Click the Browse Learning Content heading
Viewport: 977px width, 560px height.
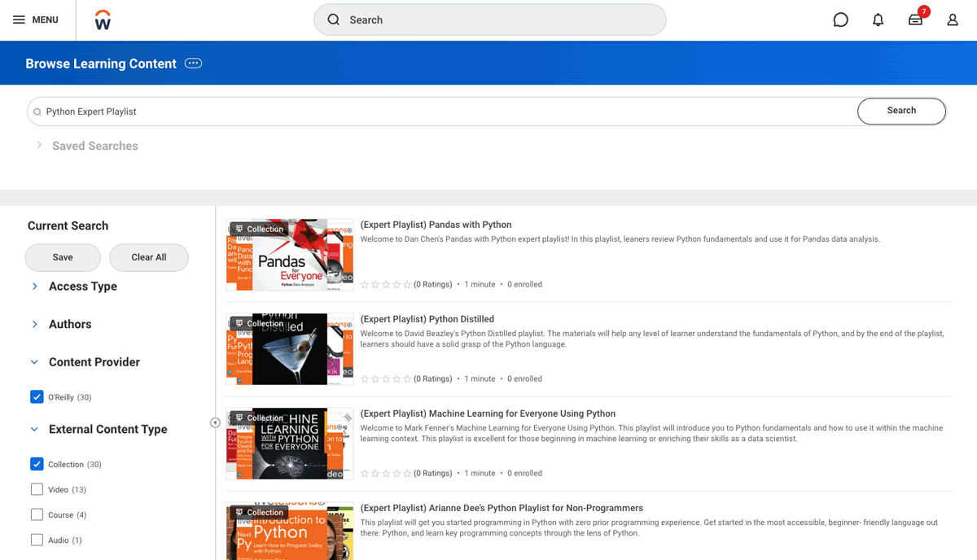101,63
